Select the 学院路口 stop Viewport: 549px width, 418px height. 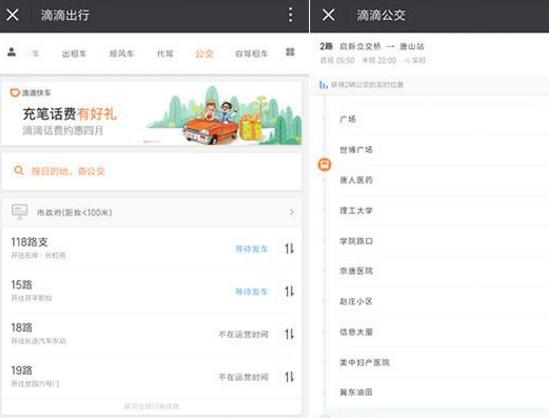pos(356,241)
